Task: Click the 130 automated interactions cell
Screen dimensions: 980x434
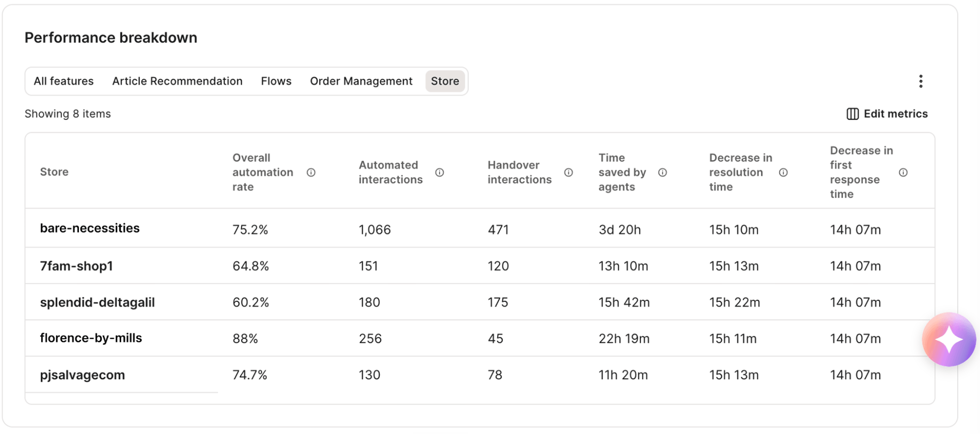Action: (x=369, y=375)
